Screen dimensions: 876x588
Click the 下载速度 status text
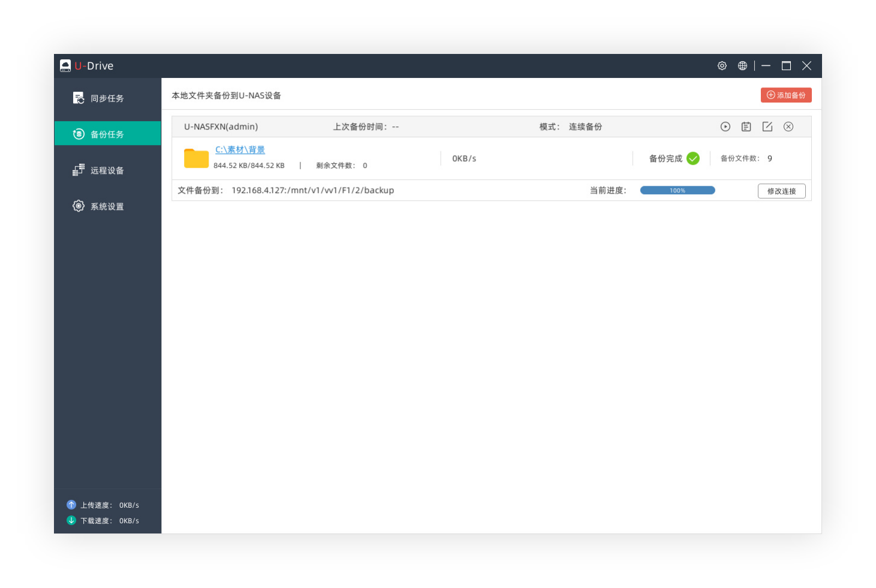click(96, 521)
